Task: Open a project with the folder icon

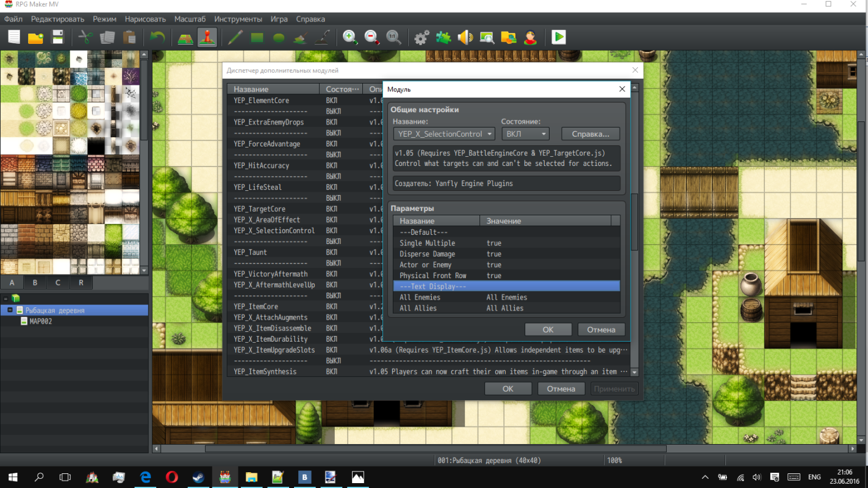Action: [x=35, y=37]
